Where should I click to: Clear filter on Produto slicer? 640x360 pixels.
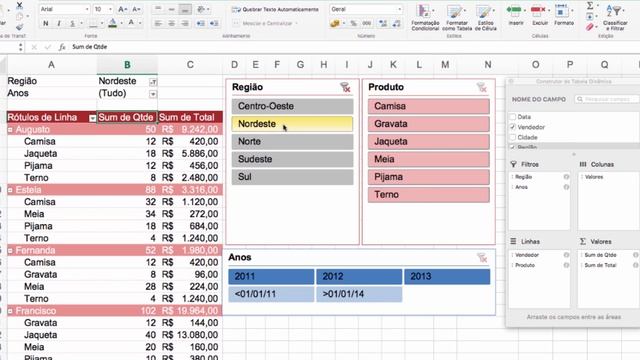(x=482, y=87)
